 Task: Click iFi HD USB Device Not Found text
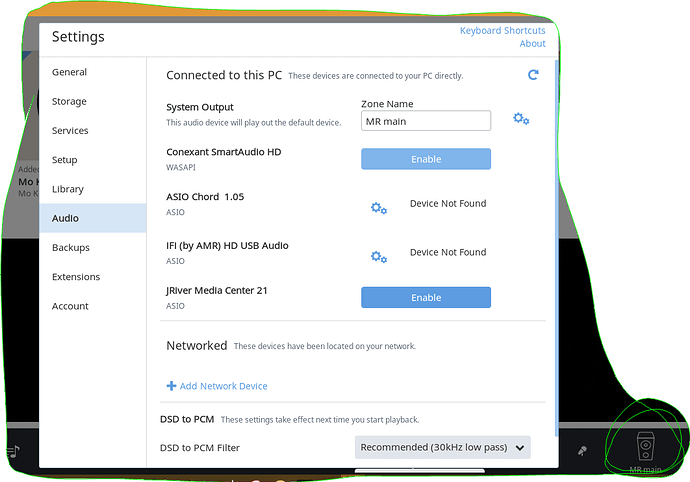tap(448, 252)
